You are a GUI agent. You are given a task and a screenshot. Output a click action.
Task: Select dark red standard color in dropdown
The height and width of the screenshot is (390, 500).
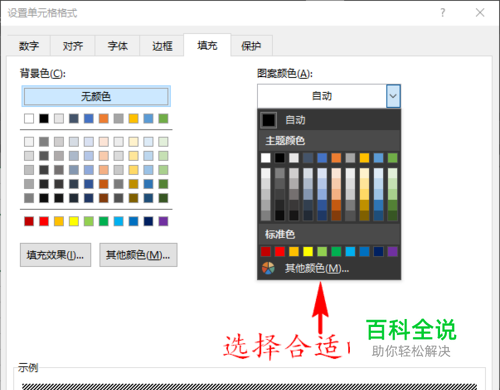click(x=266, y=251)
